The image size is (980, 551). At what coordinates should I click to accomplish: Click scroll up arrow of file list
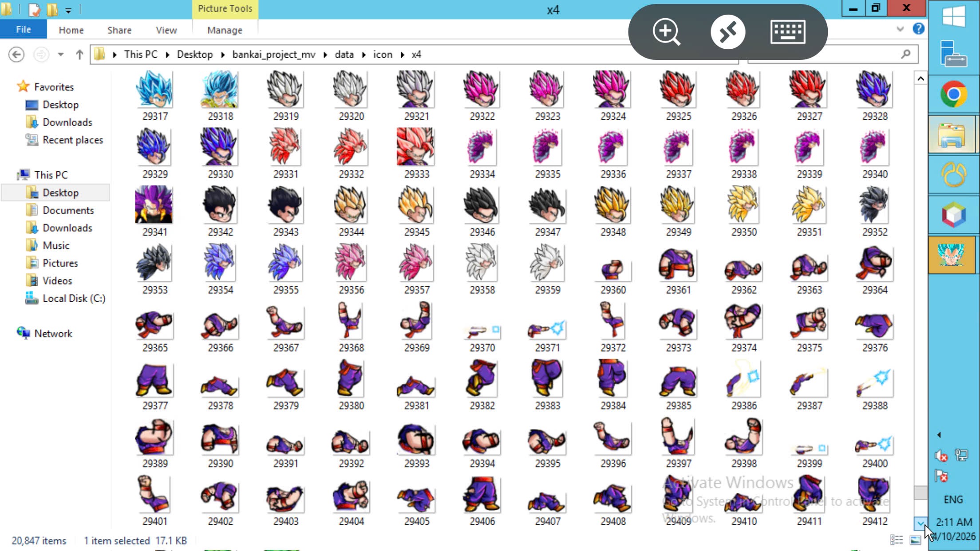pos(921,79)
